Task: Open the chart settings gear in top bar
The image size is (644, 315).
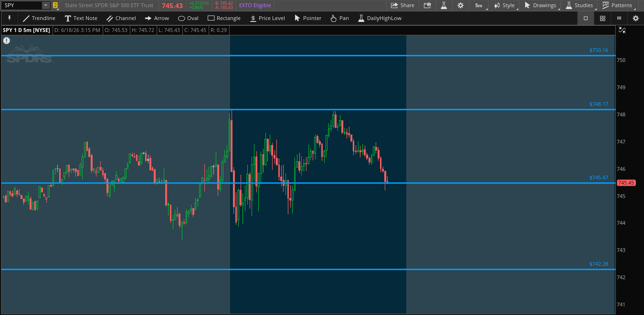Action: point(460,5)
